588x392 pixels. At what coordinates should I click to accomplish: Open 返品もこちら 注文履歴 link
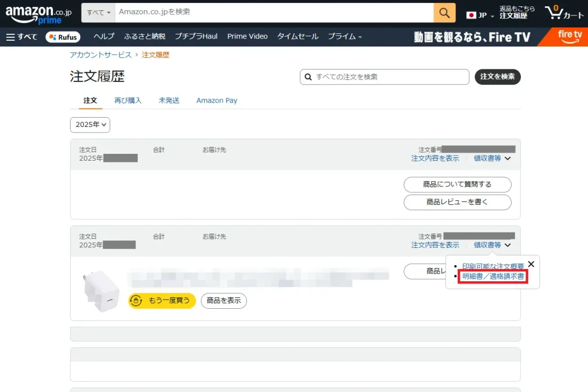[x=517, y=13]
